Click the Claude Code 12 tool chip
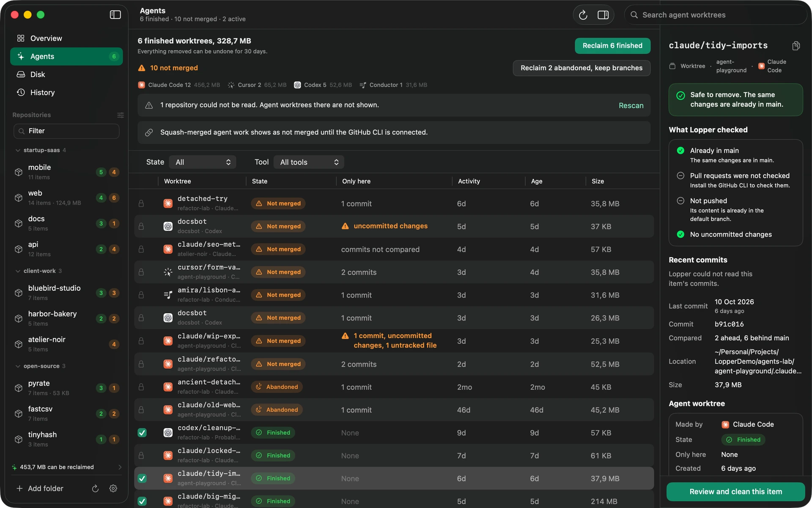Image resolution: width=812 pixels, height=508 pixels. click(x=179, y=85)
